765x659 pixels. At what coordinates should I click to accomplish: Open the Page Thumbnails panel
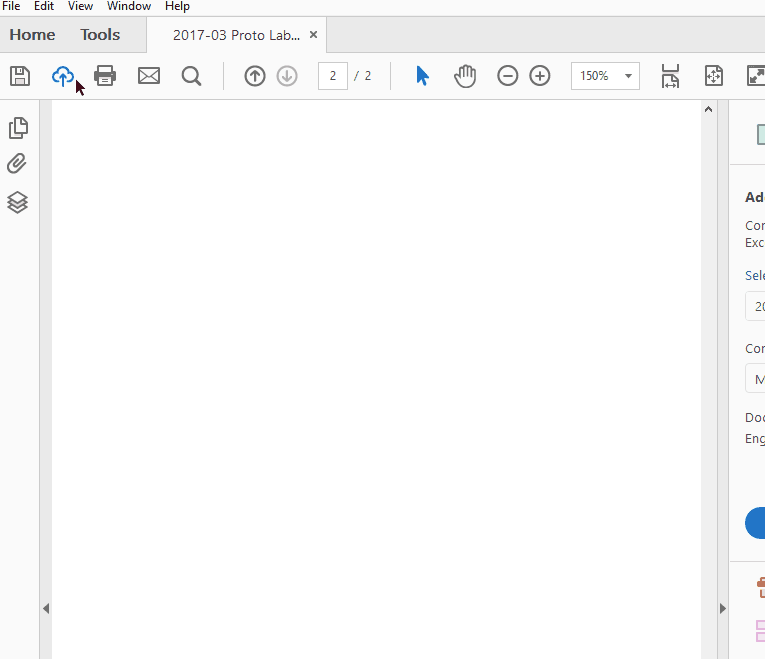tap(18, 128)
